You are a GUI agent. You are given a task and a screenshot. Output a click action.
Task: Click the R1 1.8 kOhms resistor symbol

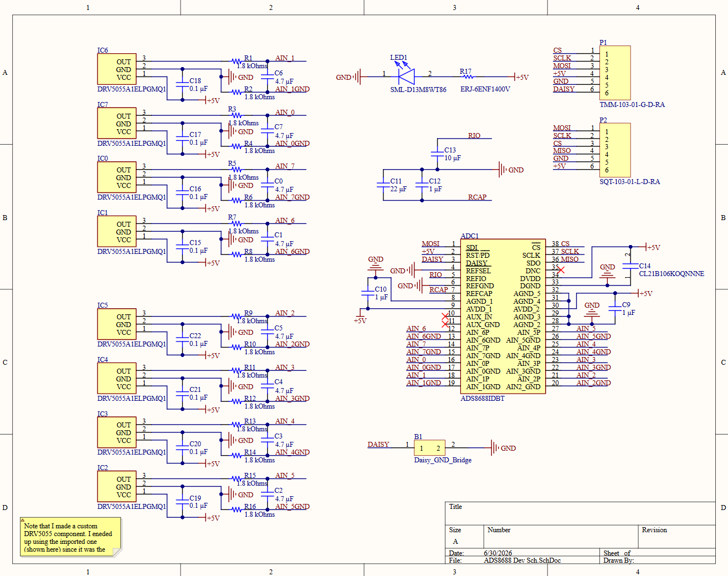[x=237, y=62]
